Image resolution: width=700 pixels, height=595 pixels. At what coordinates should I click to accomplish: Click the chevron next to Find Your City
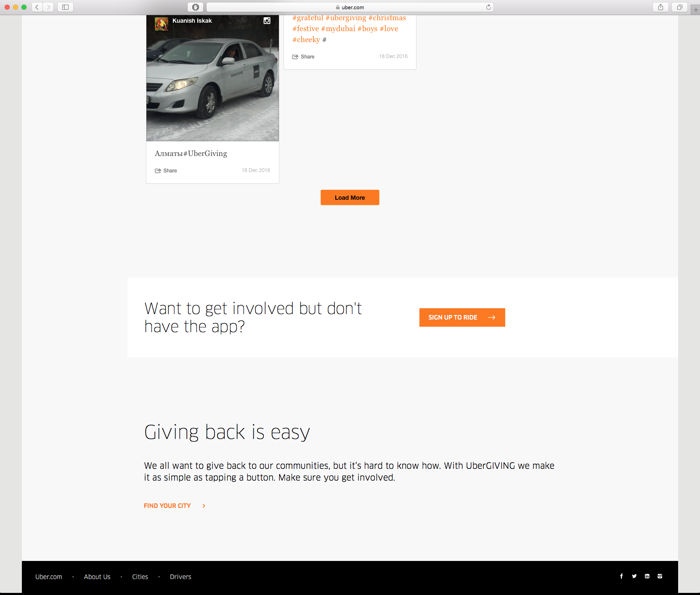point(204,506)
